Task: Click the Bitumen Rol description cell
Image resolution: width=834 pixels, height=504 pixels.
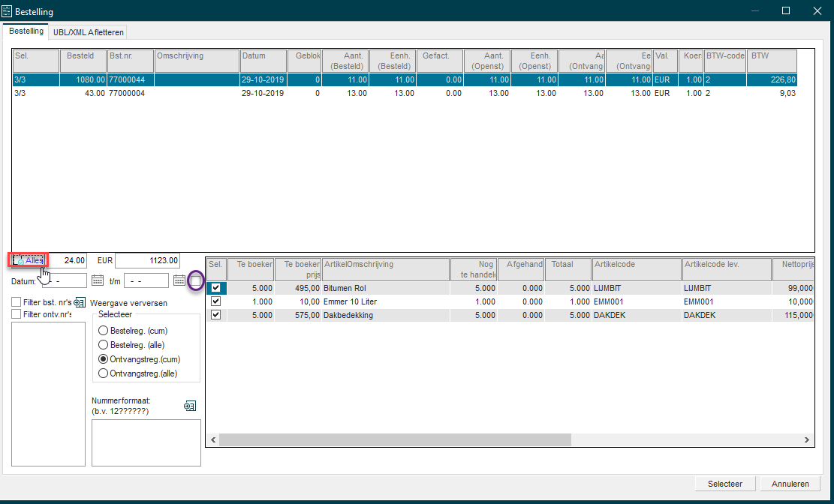Action: click(x=386, y=288)
